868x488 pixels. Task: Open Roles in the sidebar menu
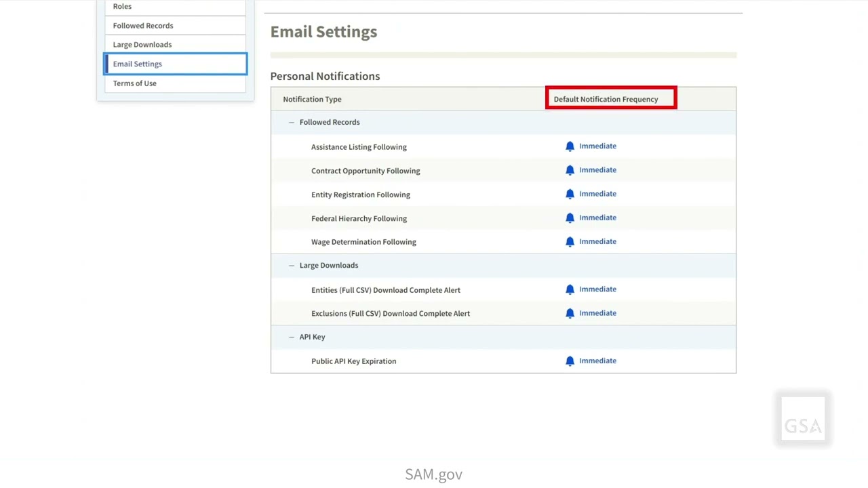coord(122,6)
